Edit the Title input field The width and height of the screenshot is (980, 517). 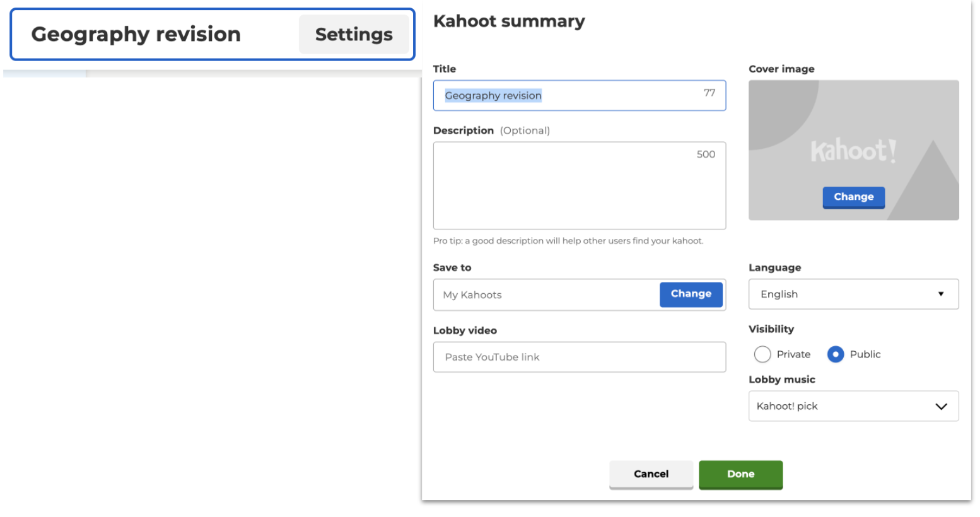[x=579, y=95]
